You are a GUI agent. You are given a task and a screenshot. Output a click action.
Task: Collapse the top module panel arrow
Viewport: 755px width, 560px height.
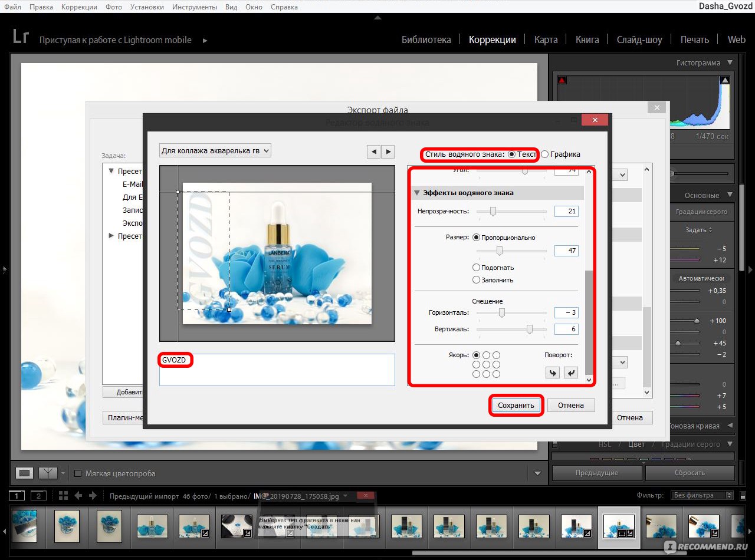(377, 18)
